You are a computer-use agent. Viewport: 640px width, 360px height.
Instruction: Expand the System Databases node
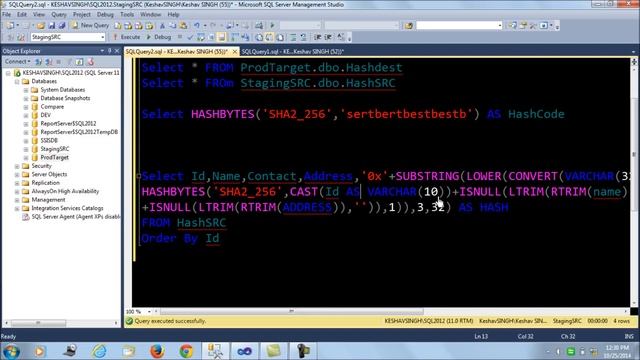tap(26, 90)
